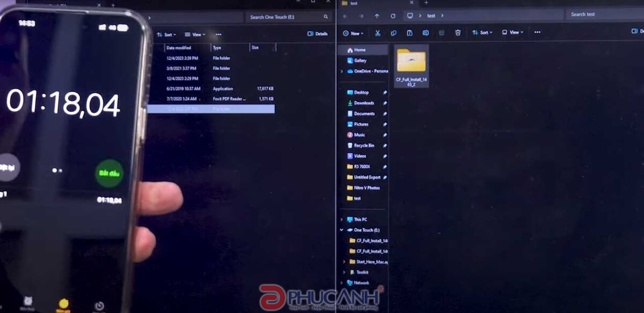The width and height of the screenshot is (644, 313).
Task: Go forward in the test window
Action: [x=361, y=16]
